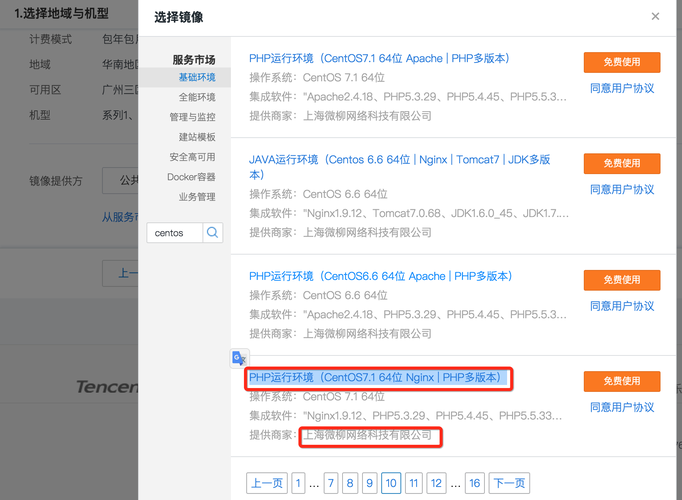Click the Google Translate floating icon
The width and height of the screenshot is (682, 500).
coord(239,359)
